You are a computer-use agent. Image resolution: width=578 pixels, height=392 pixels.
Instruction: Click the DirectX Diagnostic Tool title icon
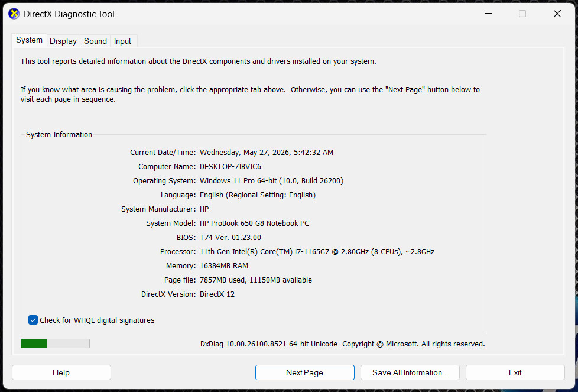(x=14, y=14)
